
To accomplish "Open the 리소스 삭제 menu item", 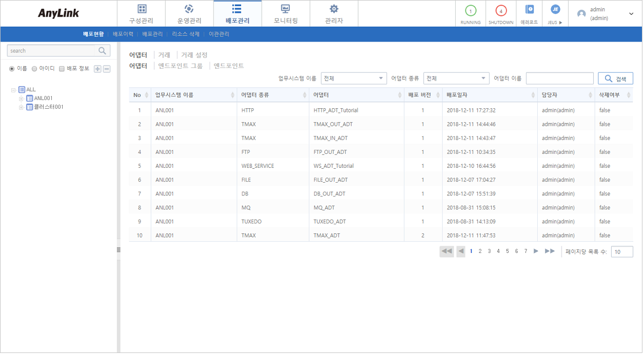I will tap(185, 33).
